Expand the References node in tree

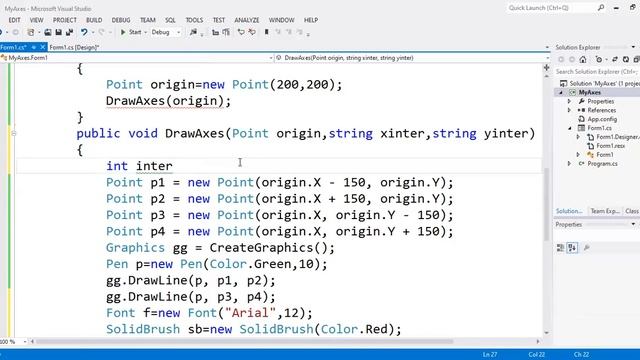(x=569, y=110)
